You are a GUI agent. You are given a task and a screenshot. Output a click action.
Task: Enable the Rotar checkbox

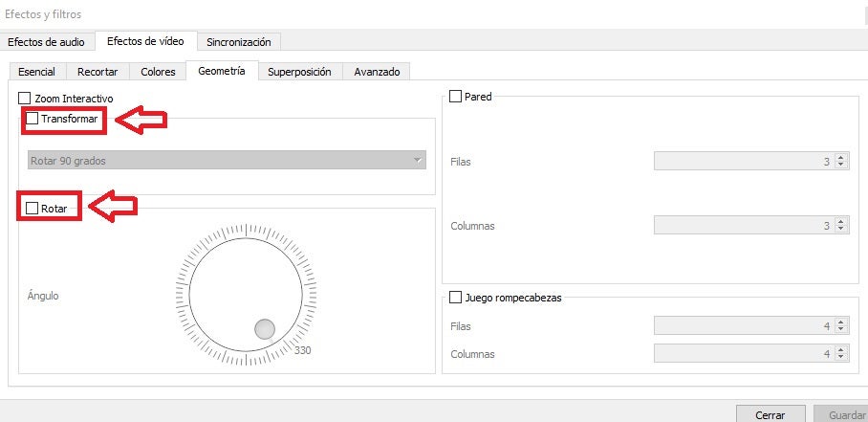click(x=33, y=208)
